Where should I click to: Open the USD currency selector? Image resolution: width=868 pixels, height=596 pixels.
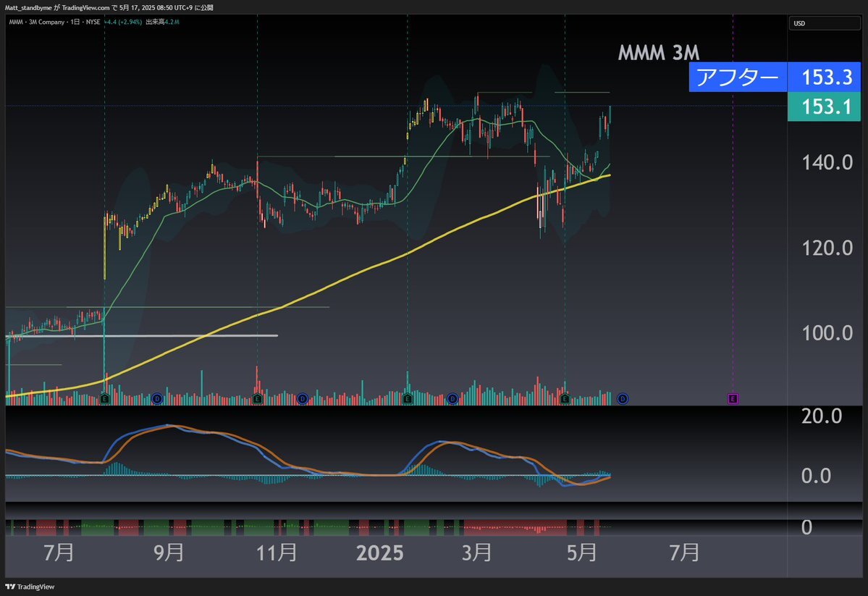click(825, 23)
